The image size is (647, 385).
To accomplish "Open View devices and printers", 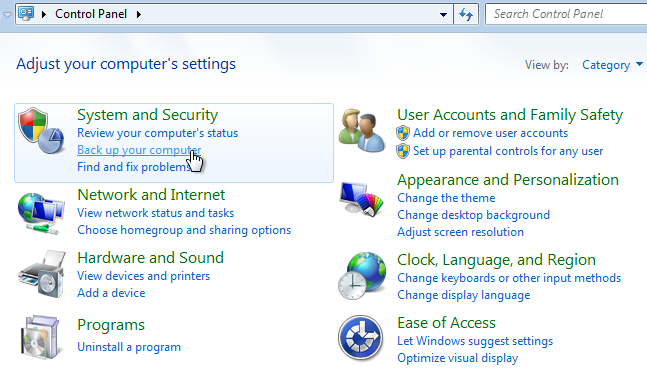I will pyautogui.click(x=144, y=276).
